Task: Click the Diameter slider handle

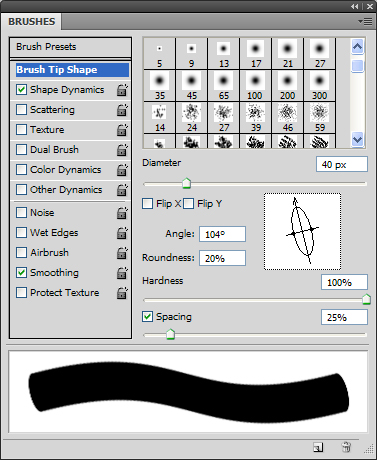Action: [187, 183]
